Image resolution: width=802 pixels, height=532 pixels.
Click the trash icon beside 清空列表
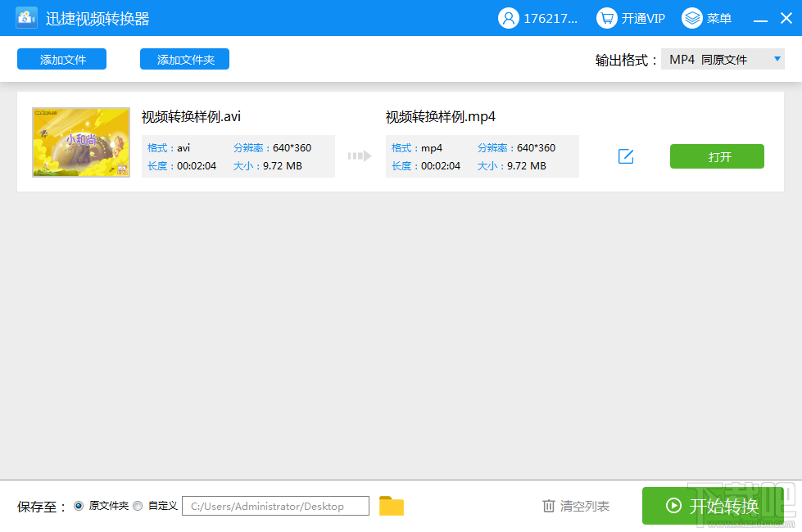(548, 506)
